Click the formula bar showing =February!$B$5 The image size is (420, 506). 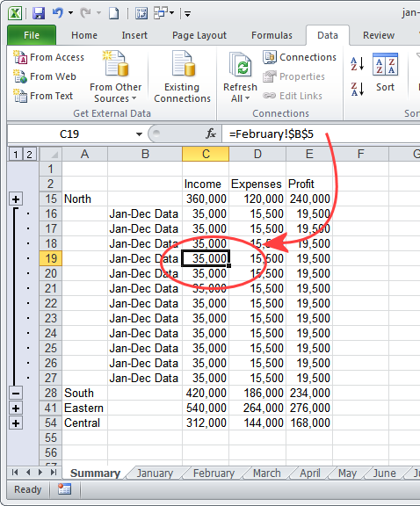pos(321,134)
